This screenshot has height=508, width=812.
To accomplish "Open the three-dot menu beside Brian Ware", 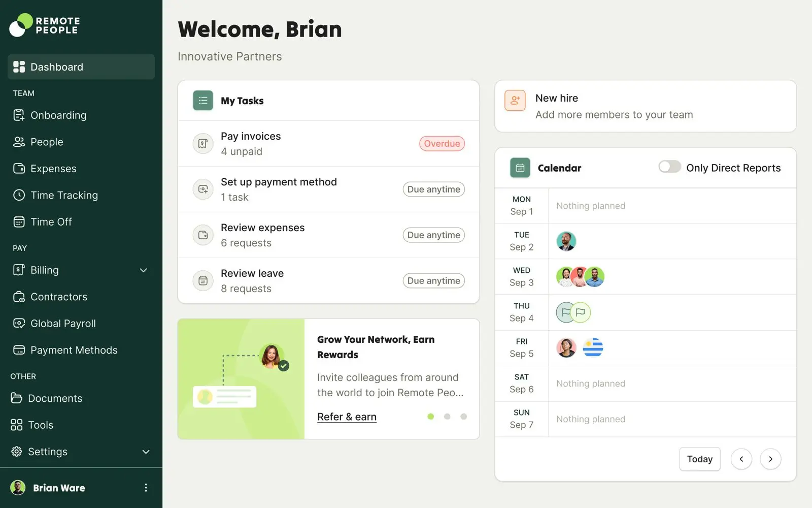I will click(x=146, y=488).
